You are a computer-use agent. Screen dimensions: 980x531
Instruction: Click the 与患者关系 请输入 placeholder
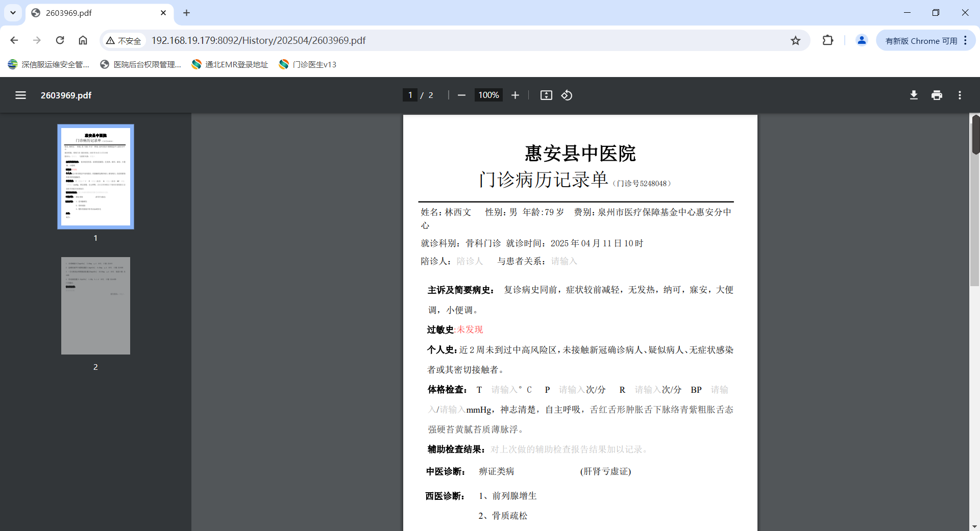[564, 261]
